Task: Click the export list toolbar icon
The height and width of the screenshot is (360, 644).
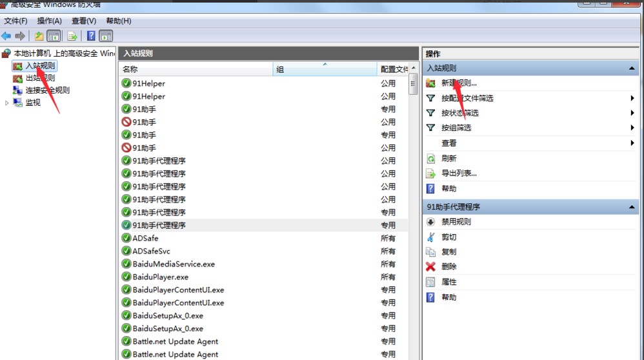Action: tap(72, 36)
